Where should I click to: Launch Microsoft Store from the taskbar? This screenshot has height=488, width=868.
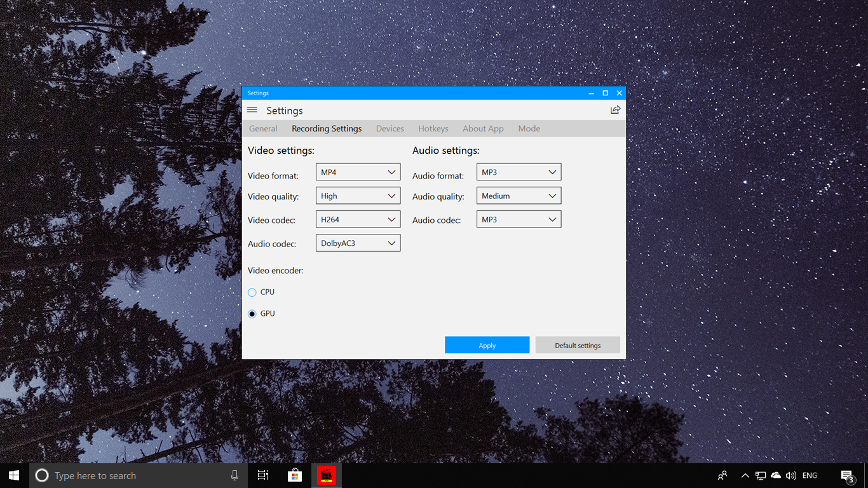(x=294, y=475)
